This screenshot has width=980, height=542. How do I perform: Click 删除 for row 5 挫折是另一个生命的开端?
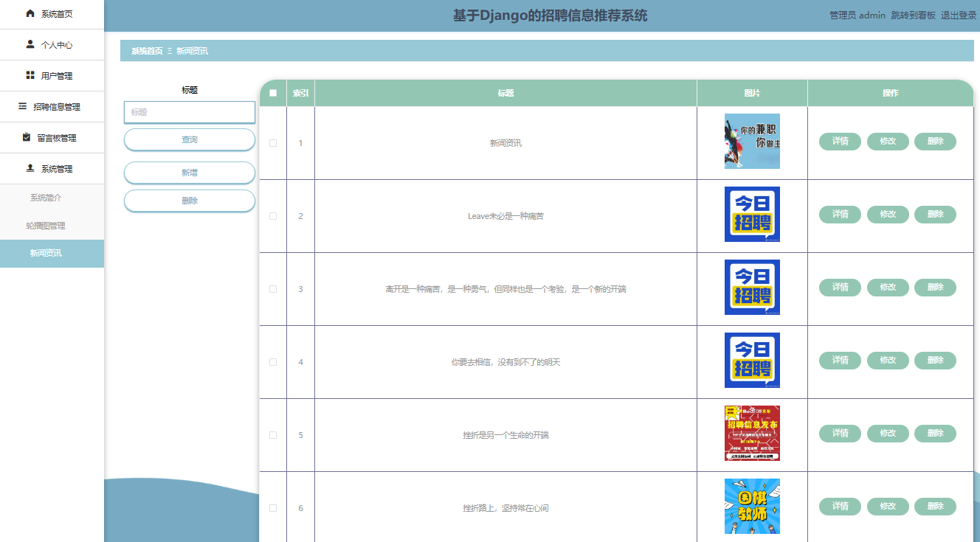click(x=935, y=434)
